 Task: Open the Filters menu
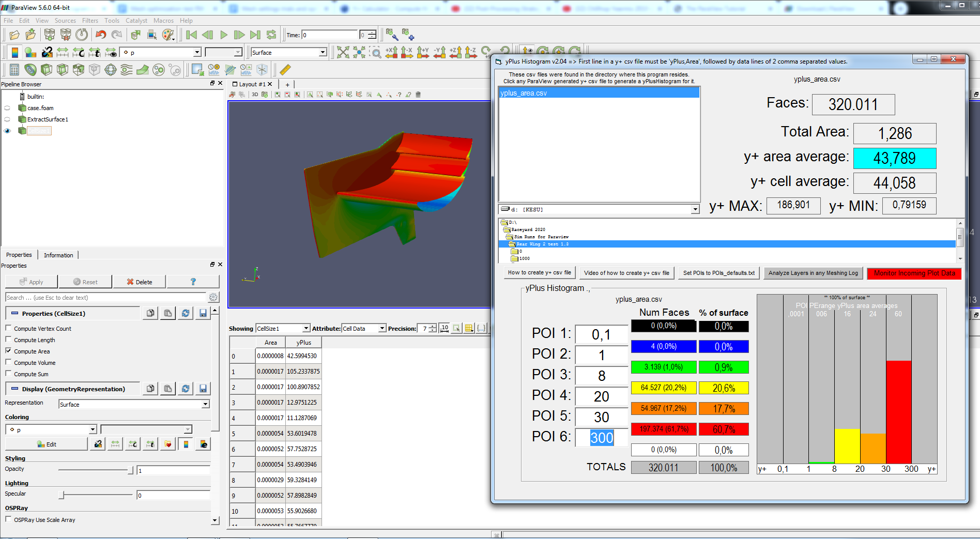click(90, 21)
